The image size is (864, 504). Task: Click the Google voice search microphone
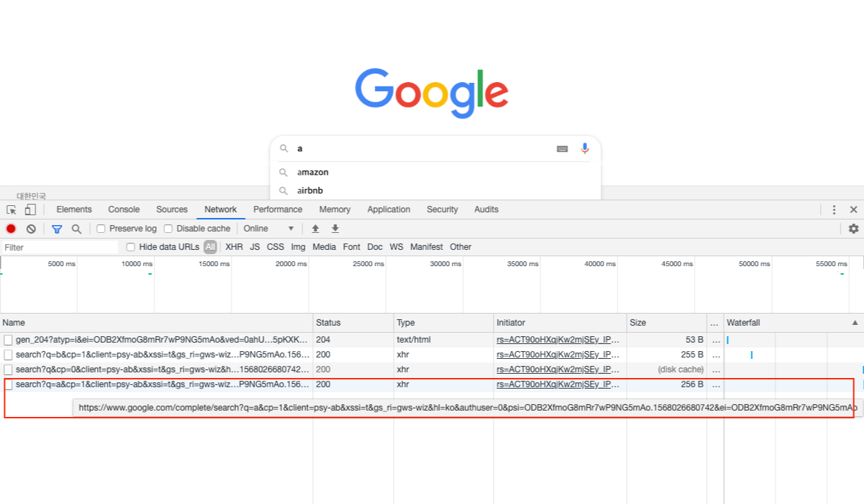coord(585,149)
